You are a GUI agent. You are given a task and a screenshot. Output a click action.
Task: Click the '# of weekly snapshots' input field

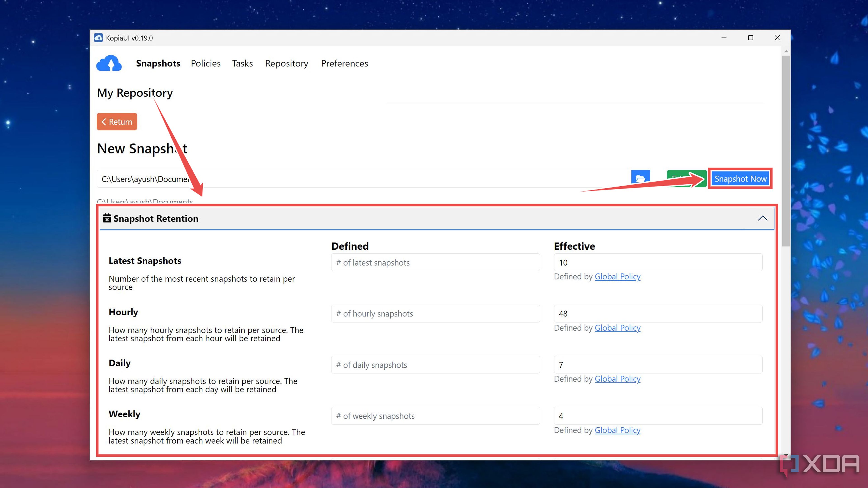tap(435, 416)
